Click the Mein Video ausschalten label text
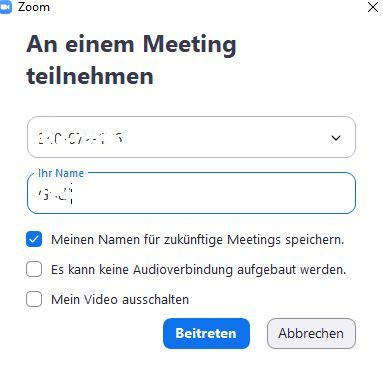The image size is (383, 374). point(120,299)
